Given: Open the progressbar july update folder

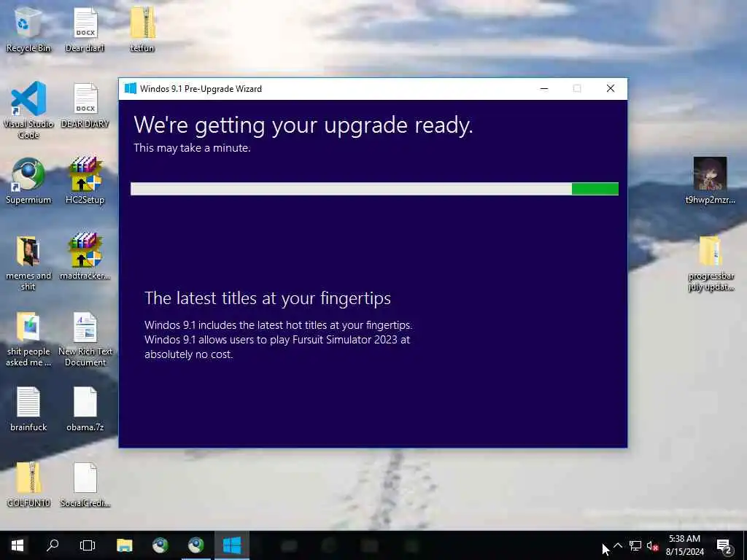Looking at the screenshot, I should click(711, 263).
